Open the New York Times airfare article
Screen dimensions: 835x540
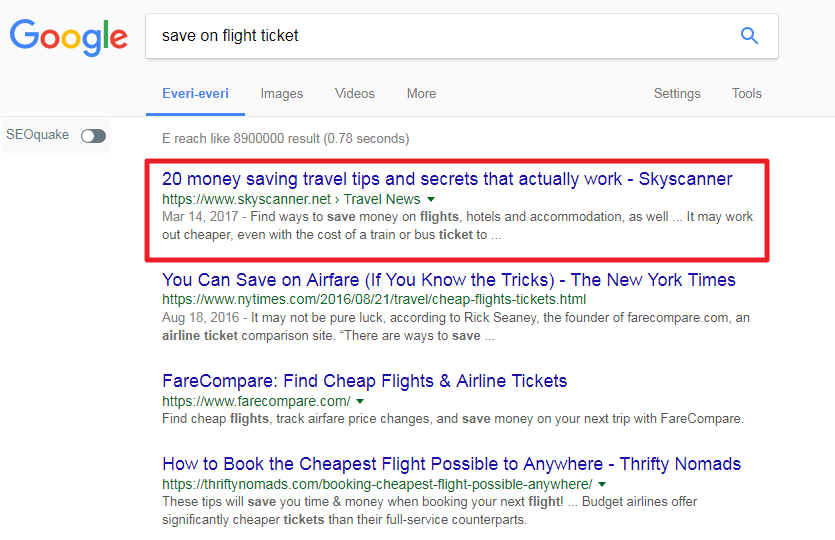[449, 280]
